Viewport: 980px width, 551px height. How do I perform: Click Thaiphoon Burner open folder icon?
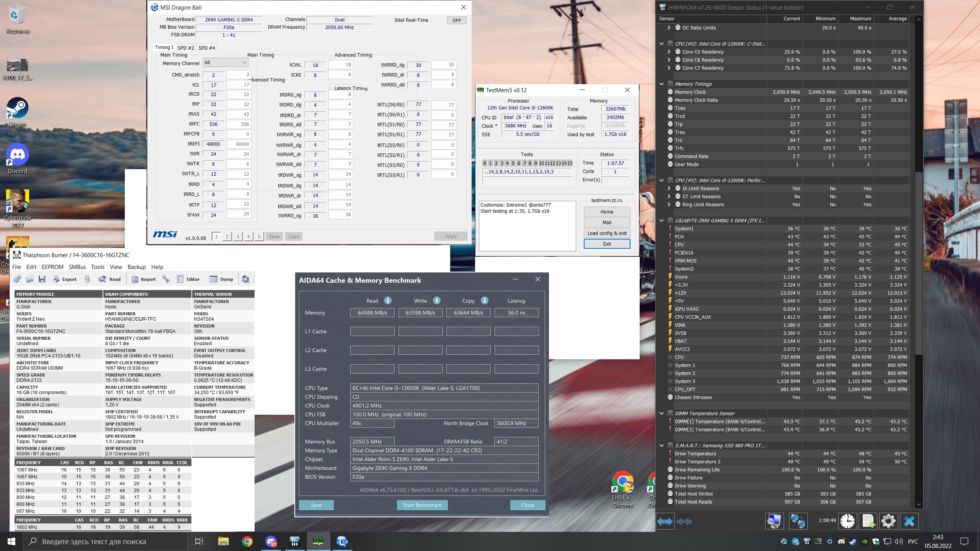click(x=29, y=279)
